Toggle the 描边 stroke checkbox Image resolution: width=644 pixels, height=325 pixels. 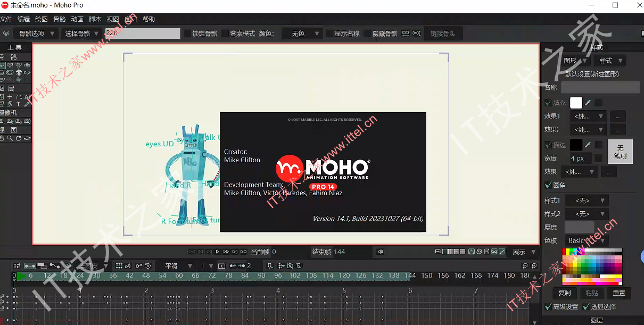549,145
